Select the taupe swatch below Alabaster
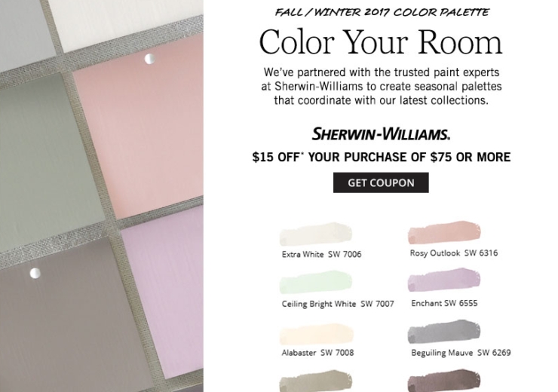The width and height of the screenshot is (558, 392). tap(316, 381)
